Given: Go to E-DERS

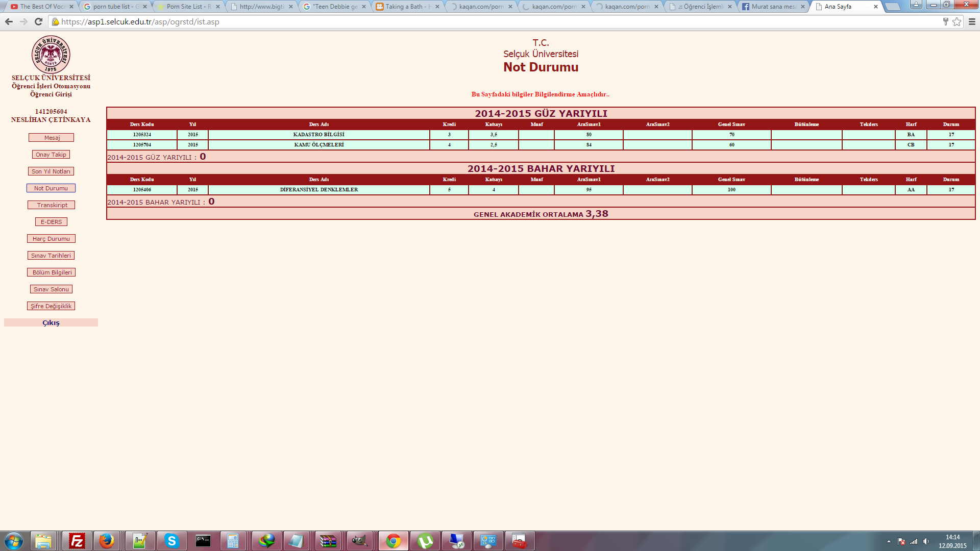Looking at the screenshot, I should pos(51,222).
